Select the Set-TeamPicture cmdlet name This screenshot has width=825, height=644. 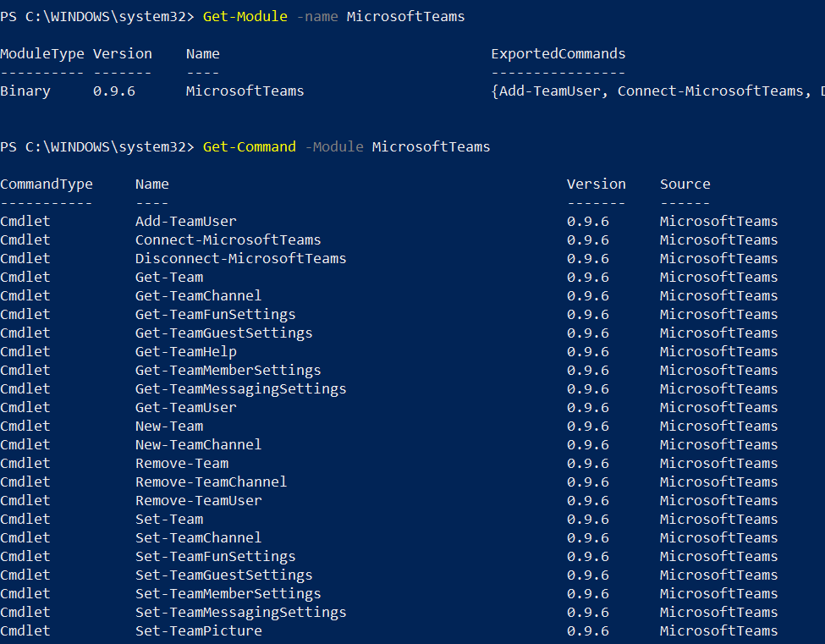coord(198,630)
